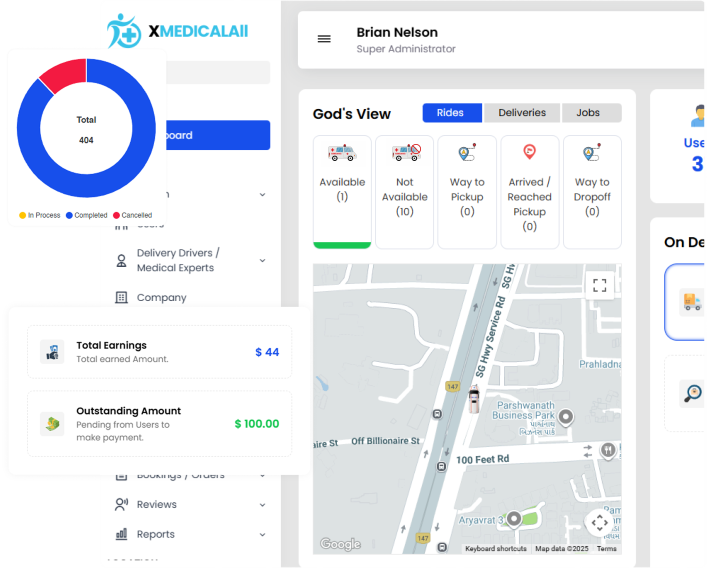
Task: Open the Reviews menu item
Action: pyautogui.click(x=156, y=504)
